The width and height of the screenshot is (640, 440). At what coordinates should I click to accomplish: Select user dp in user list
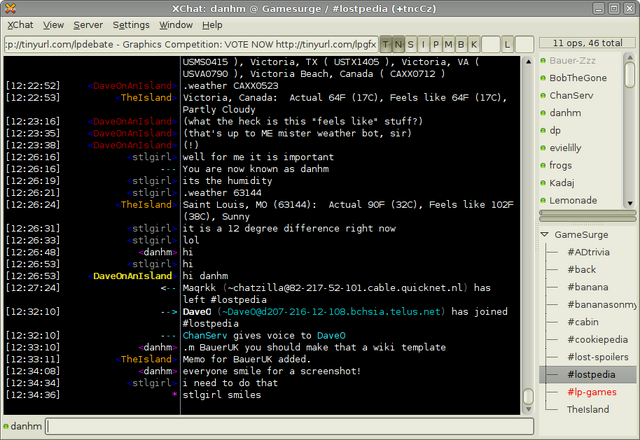click(x=555, y=131)
